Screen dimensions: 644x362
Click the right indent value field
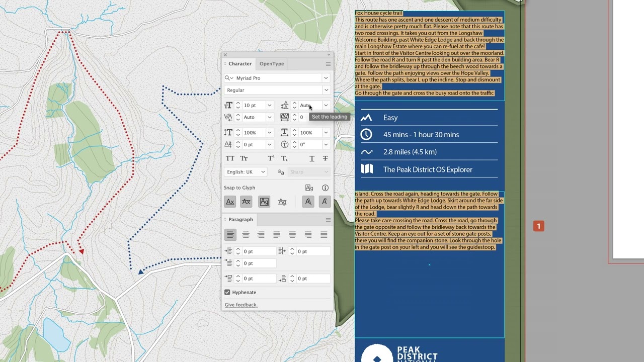[x=313, y=251]
